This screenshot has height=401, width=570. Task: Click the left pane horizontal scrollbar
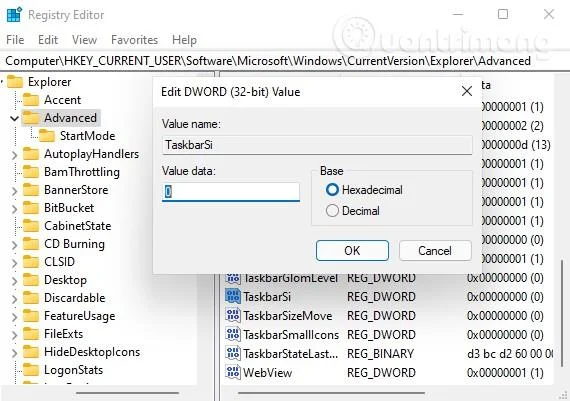tap(127, 393)
